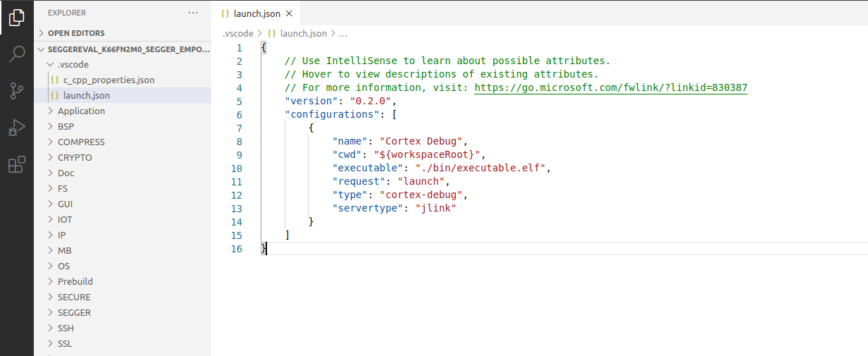Screen dimensions: 868x356
Task: Open the Search view icon
Action: [x=16, y=54]
